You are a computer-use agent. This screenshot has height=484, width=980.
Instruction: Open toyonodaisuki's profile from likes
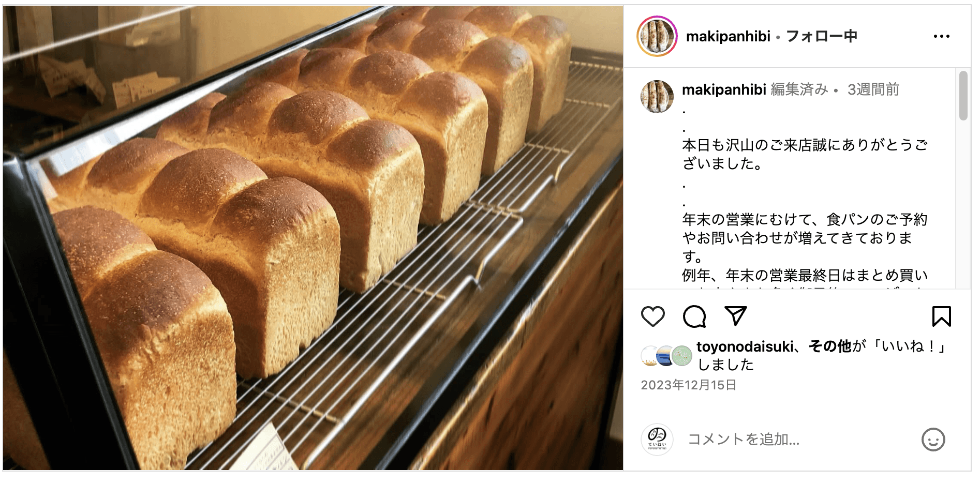click(745, 346)
